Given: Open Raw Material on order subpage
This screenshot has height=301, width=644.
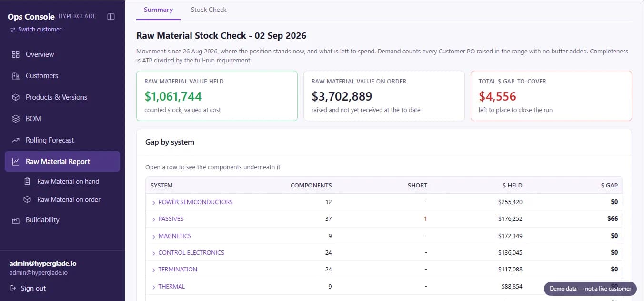Looking at the screenshot, I should point(68,199).
